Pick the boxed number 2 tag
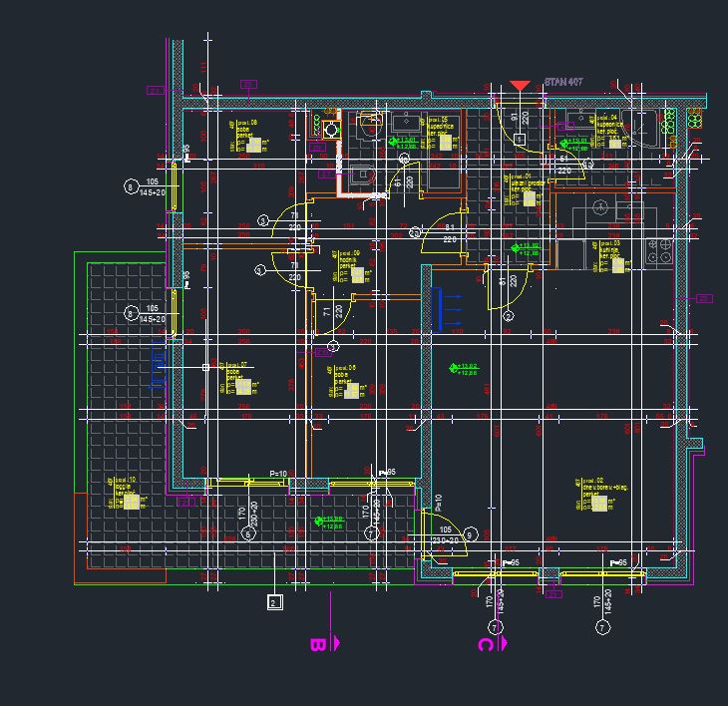The height and width of the screenshot is (706, 728). pos(275,601)
